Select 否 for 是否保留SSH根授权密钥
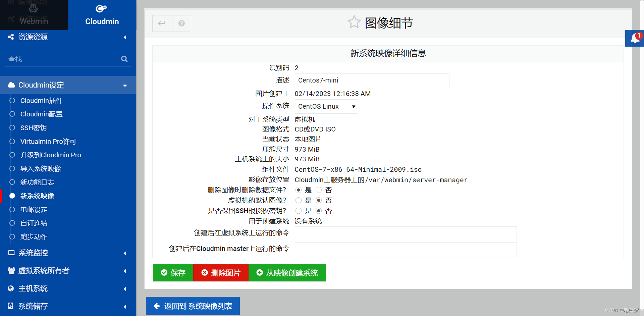 pyautogui.click(x=319, y=211)
